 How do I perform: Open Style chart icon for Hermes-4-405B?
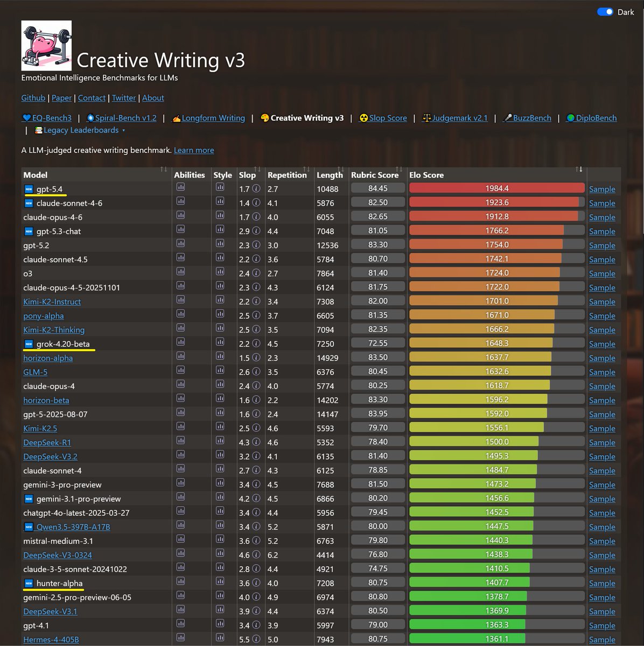coord(220,637)
